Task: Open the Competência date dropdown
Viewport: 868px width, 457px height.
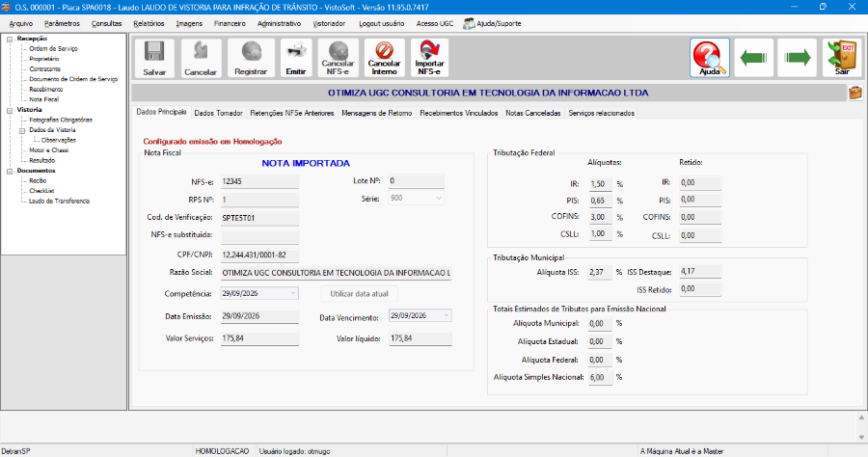Action: (293, 293)
